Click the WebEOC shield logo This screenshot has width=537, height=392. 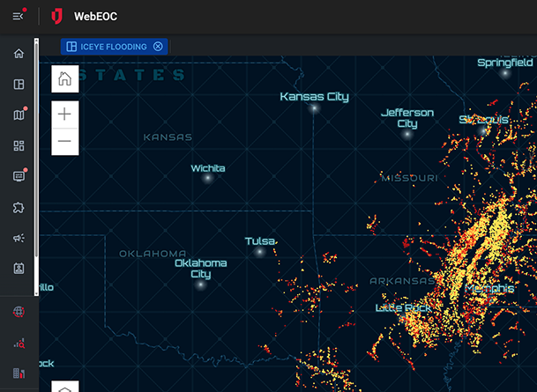tap(57, 17)
